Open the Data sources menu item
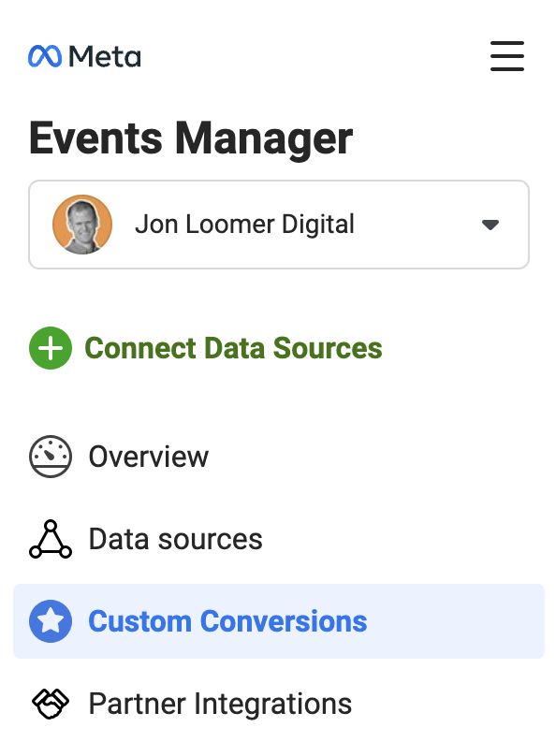This screenshot has height=756, width=556. tap(176, 539)
